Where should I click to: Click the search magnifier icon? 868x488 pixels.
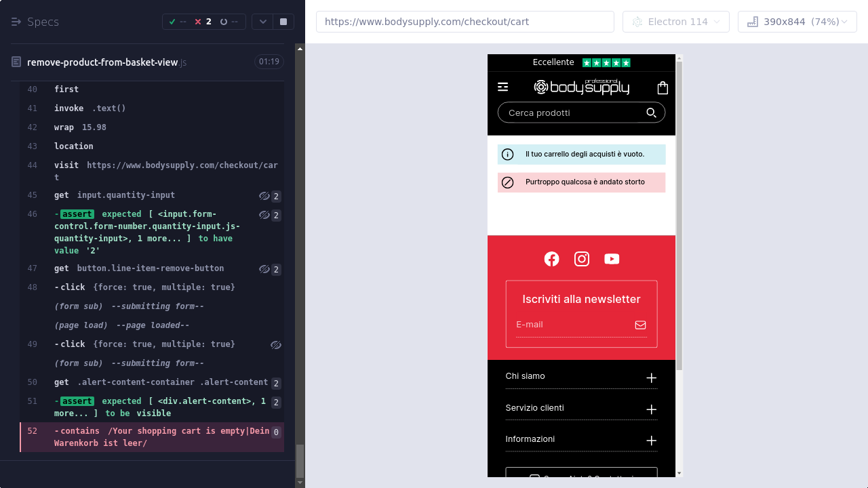651,113
